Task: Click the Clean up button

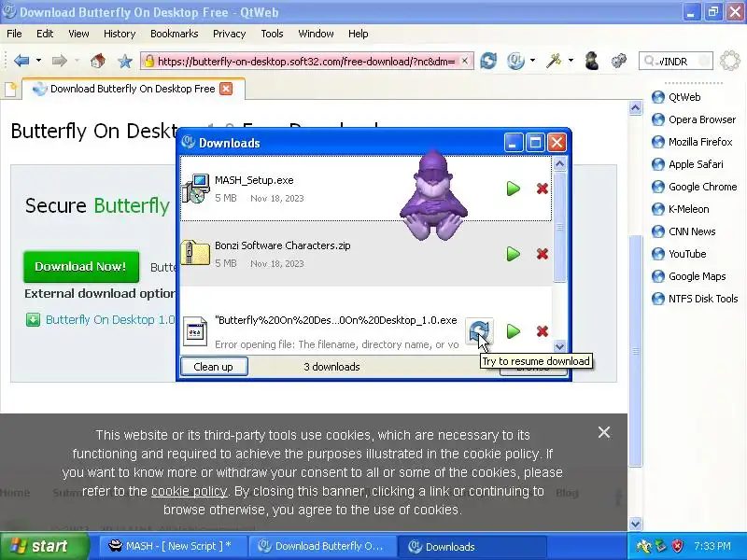Action: 214,367
